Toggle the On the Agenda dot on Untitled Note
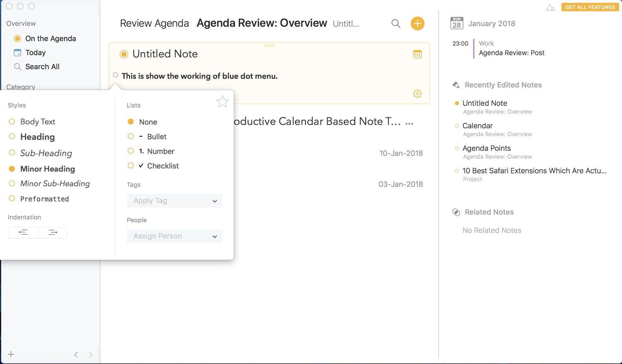Viewport: 622px width, 364px height. [124, 54]
